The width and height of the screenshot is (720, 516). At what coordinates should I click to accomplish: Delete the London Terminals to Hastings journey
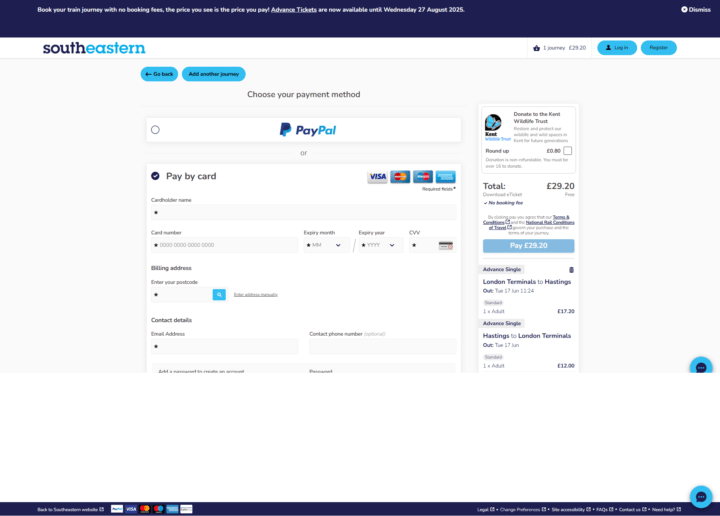coord(571,270)
